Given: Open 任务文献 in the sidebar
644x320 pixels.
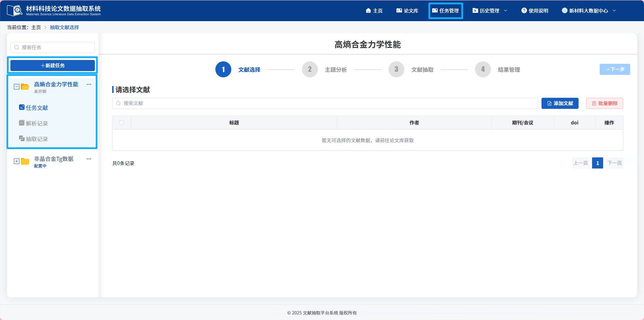Looking at the screenshot, I should [x=37, y=107].
